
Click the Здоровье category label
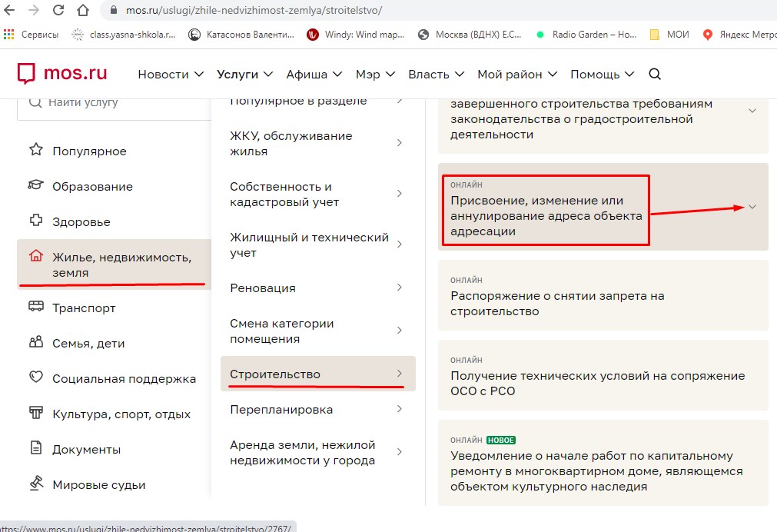[x=81, y=222]
